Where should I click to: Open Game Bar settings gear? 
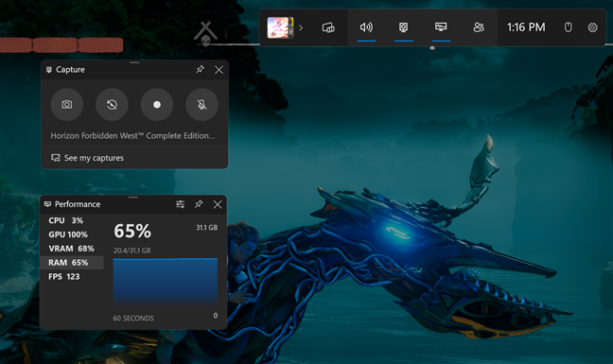point(593,27)
